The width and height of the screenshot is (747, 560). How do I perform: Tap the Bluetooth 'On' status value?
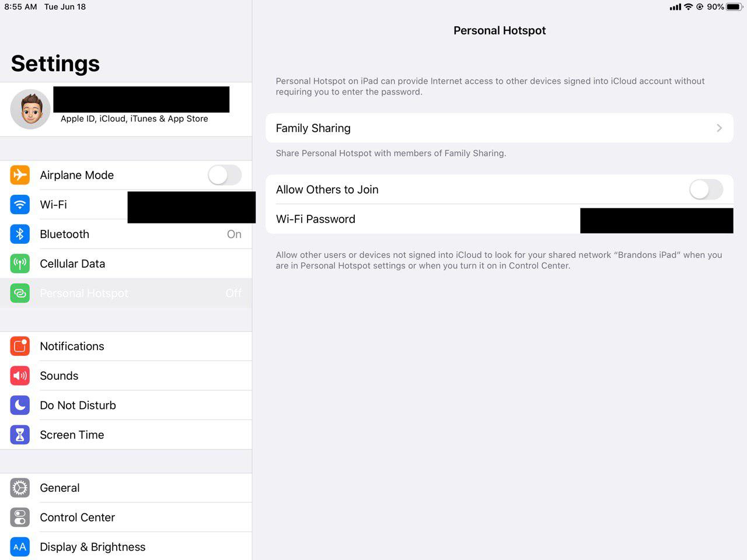(x=234, y=234)
